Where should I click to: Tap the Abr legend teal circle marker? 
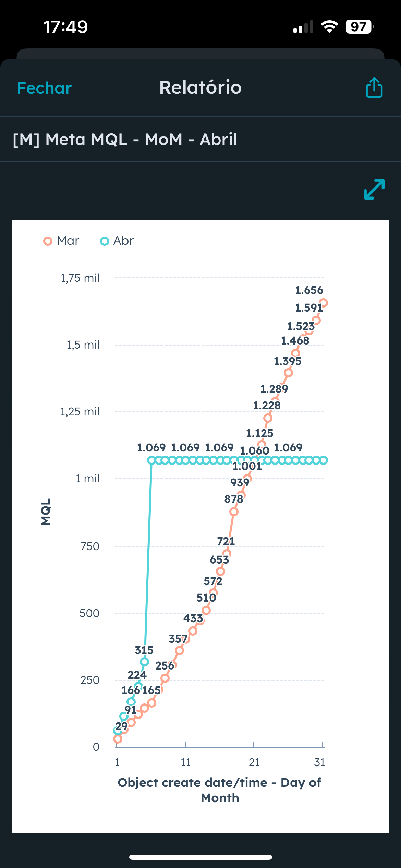(104, 241)
